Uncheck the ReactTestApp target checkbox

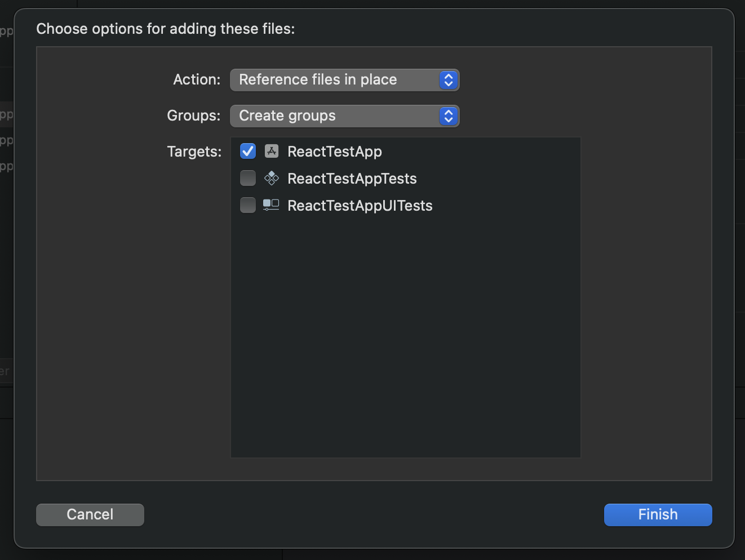click(248, 151)
